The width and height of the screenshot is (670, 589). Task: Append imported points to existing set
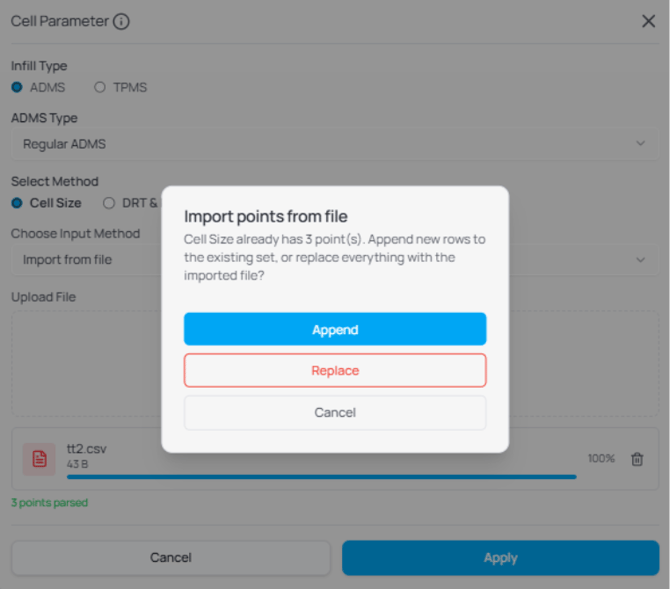tap(335, 329)
